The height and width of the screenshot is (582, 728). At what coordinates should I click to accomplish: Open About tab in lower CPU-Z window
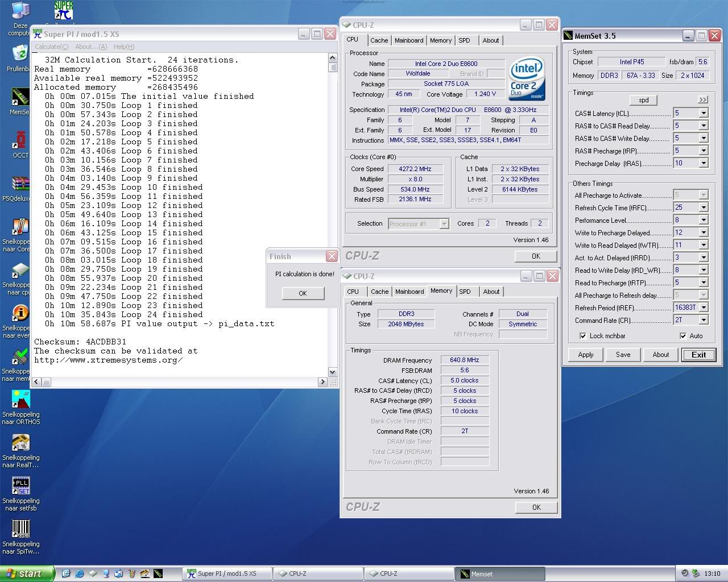pos(491,292)
